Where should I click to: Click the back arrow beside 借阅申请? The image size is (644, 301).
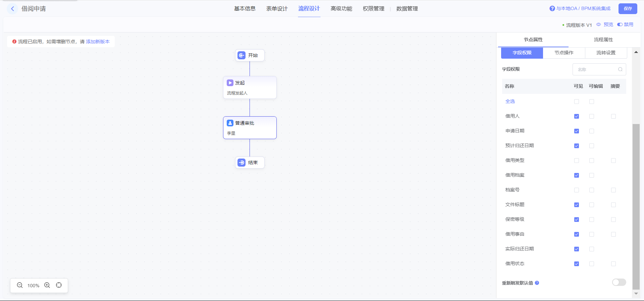click(12, 9)
